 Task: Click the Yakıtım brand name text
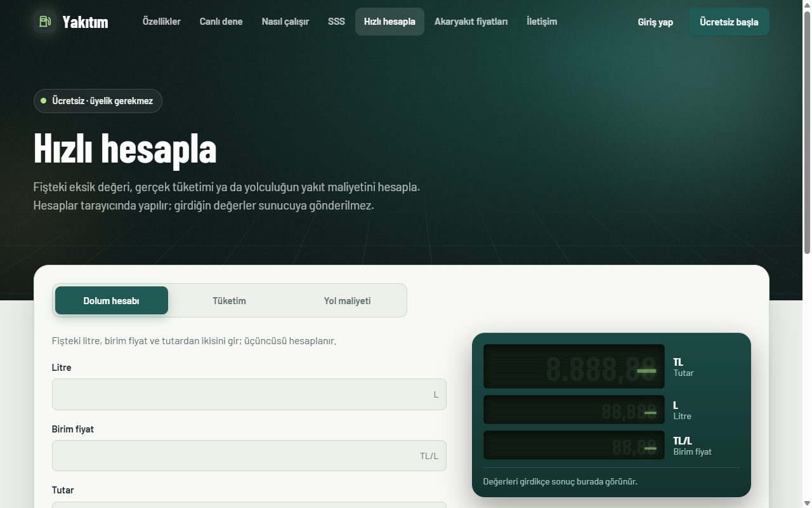coord(85,22)
